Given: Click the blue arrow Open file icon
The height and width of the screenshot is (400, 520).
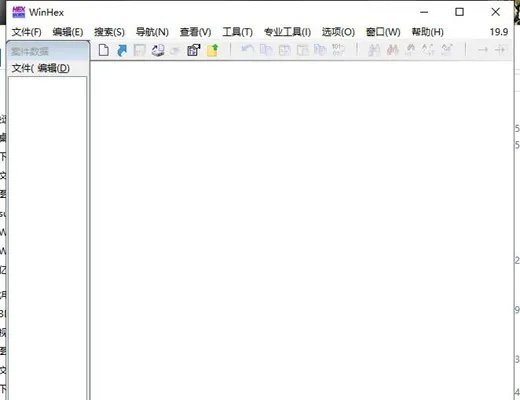Looking at the screenshot, I should [122, 50].
